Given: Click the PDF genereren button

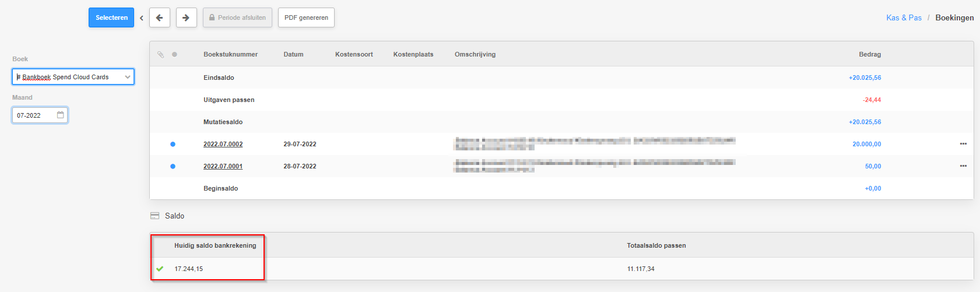Looking at the screenshot, I should coord(306,17).
